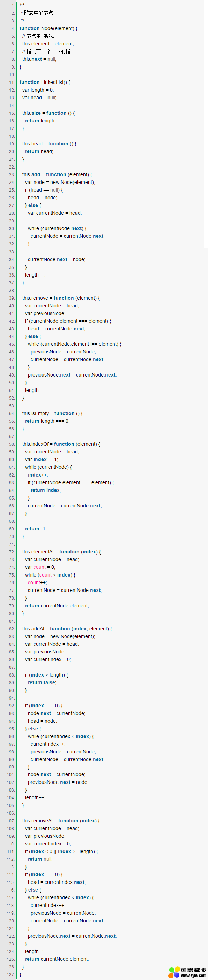Click the 'var head = null;' line
This screenshot has height=980, width=208.
[x=39, y=98]
